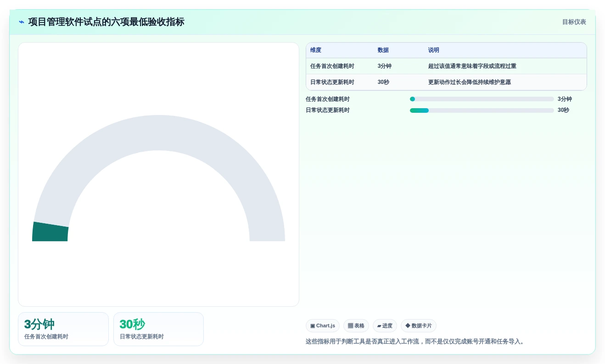Click the 说明 column header
The height and width of the screenshot is (364, 605).
434,50
